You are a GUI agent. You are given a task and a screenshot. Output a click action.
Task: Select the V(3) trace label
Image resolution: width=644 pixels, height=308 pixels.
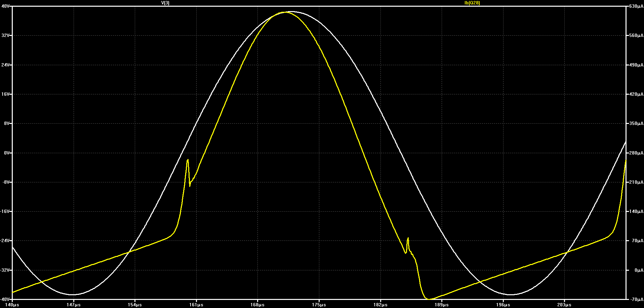tap(165, 3)
